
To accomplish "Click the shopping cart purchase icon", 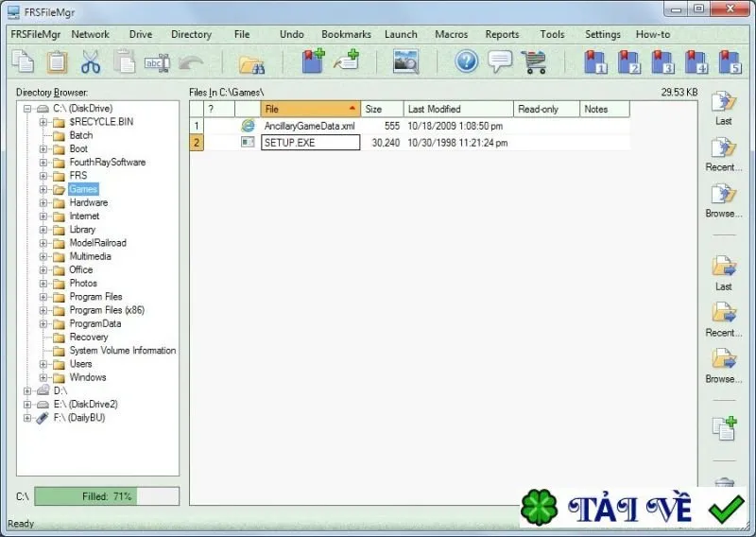I will pos(534,61).
